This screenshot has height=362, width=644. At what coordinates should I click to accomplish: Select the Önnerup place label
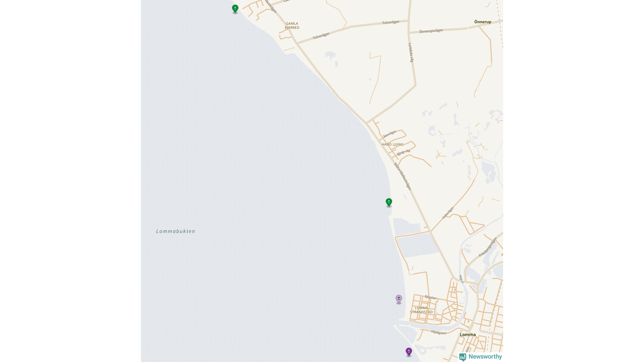click(x=482, y=22)
